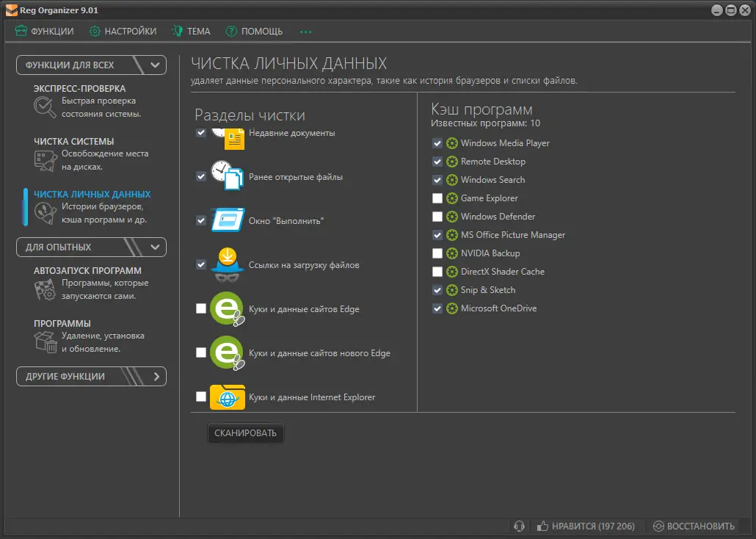Click the Internet Explorer cookies folder icon

pos(227,397)
